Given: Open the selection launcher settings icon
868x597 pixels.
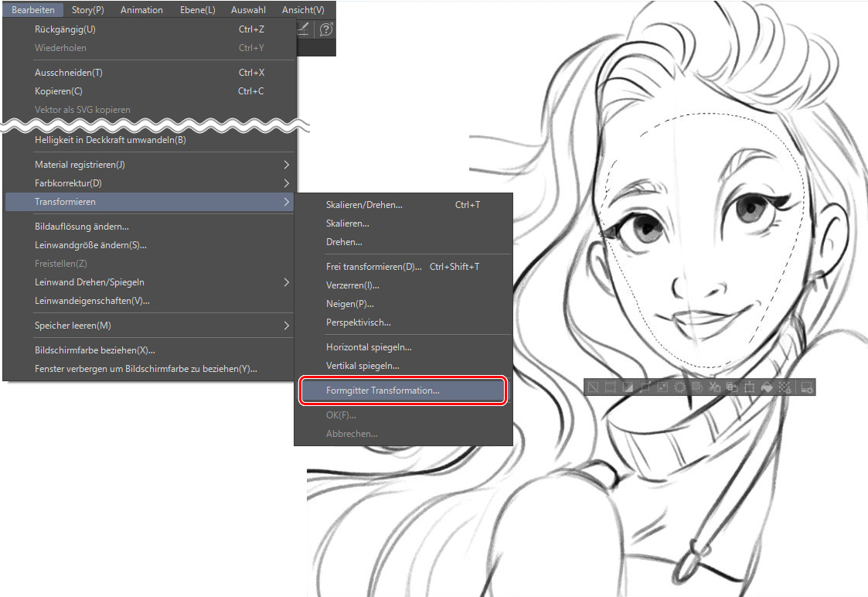Looking at the screenshot, I should click(x=806, y=387).
